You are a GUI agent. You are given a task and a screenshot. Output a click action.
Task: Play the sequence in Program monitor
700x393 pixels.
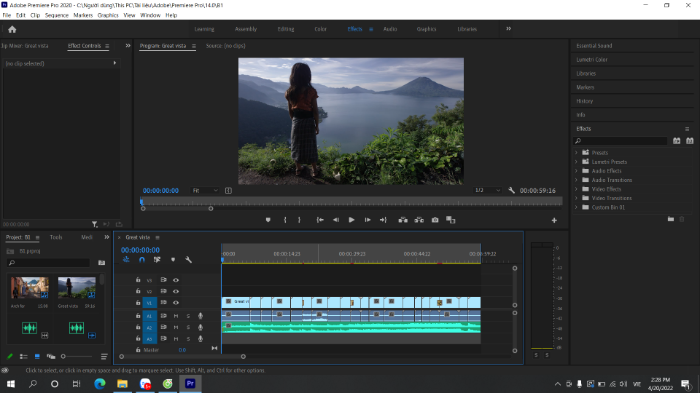point(351,220)
